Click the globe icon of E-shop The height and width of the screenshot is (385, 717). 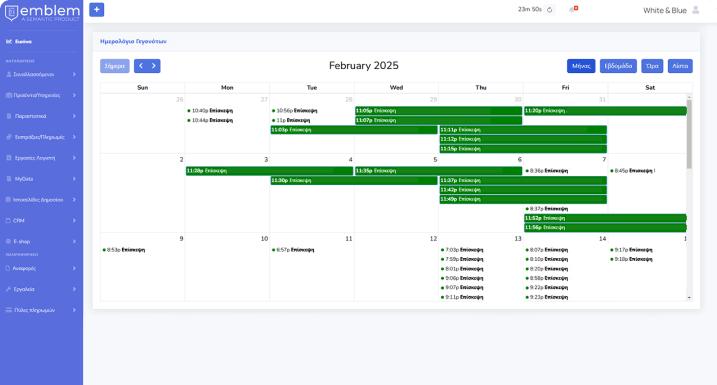point(8,241)
